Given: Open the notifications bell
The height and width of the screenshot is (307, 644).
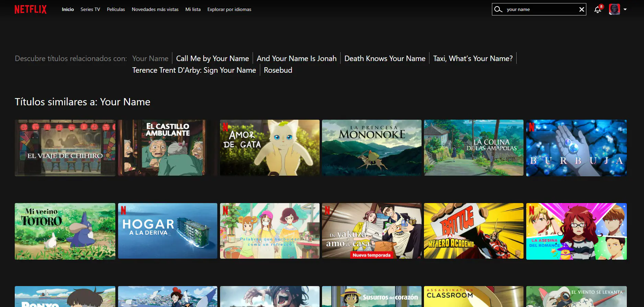Looking at the screenshot, I should pyautogui.click(x=598, y=10).
